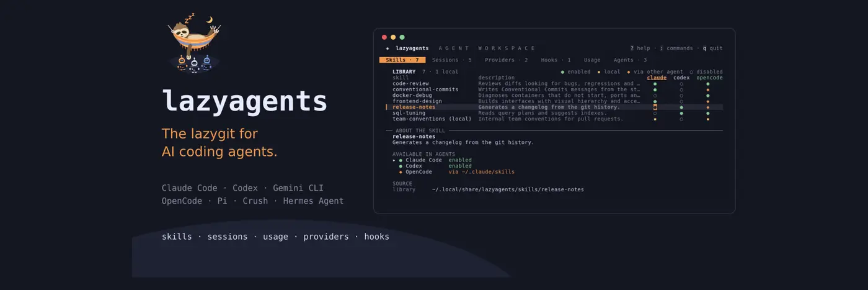The image size is (868, 290).
Task: Click frontend-design orange diamond under opencode
Action: (x=707, y=101)
